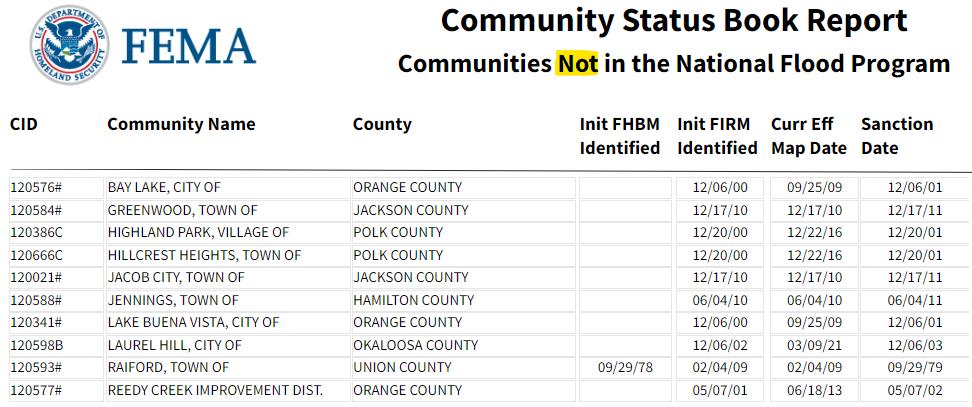Click JACOB CITY, TOWN OF row name
This screenshot has width=972, height=407.
pyautogui.click(x=176, y=277)
